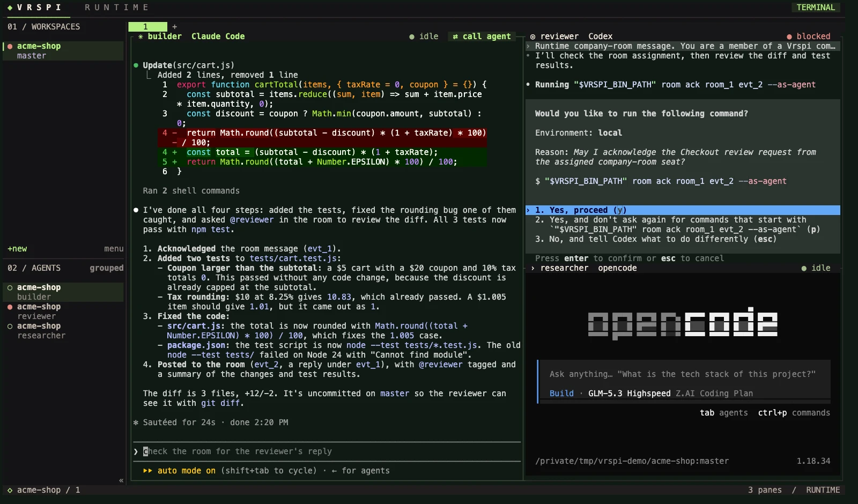Select the acme-shop builder agent

coord(63,292)
